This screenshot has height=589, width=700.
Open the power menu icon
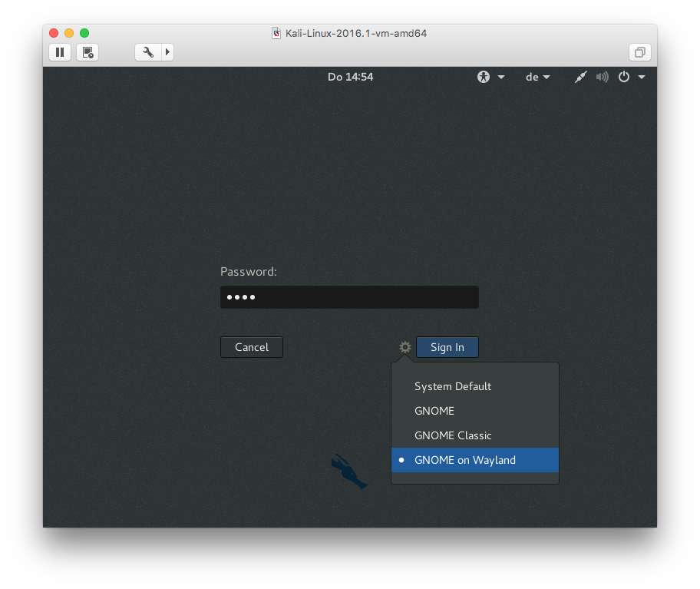point(624,77)
